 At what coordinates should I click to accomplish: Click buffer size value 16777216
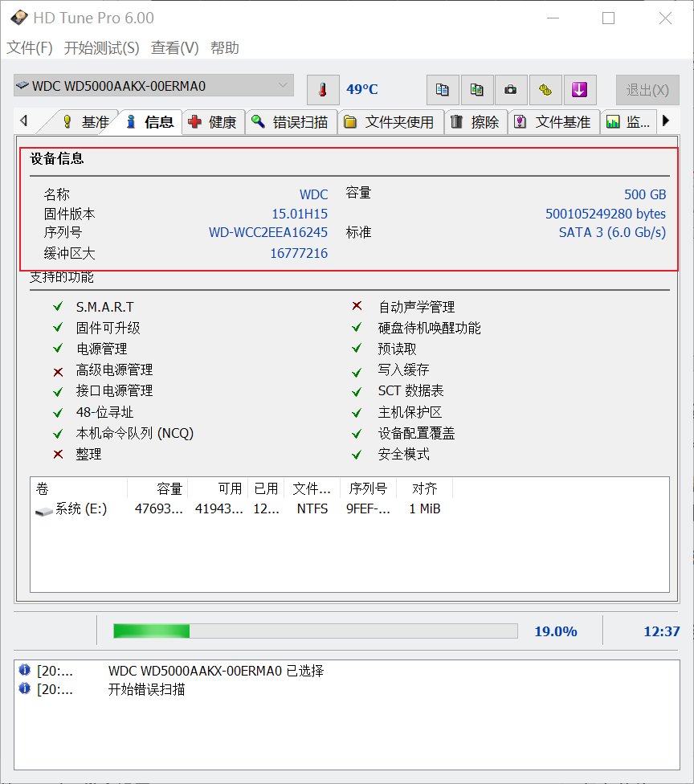(x=299, y=254)
